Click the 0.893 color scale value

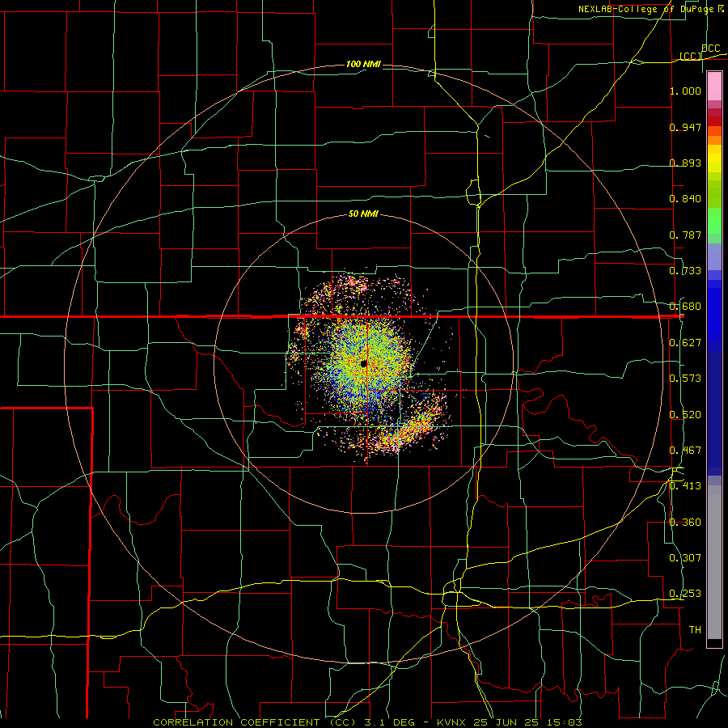[x=685, y=163]
